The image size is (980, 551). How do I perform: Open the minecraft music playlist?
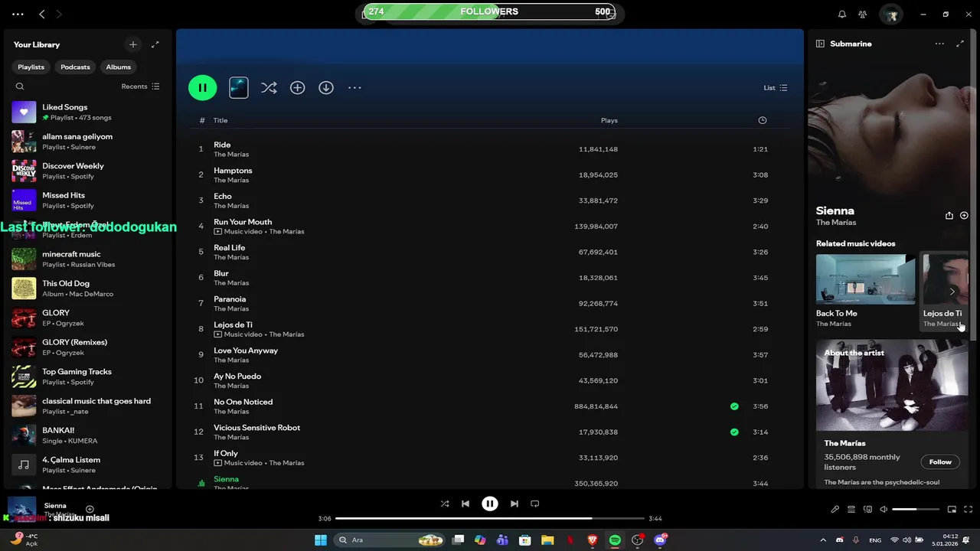coord(87,259)
